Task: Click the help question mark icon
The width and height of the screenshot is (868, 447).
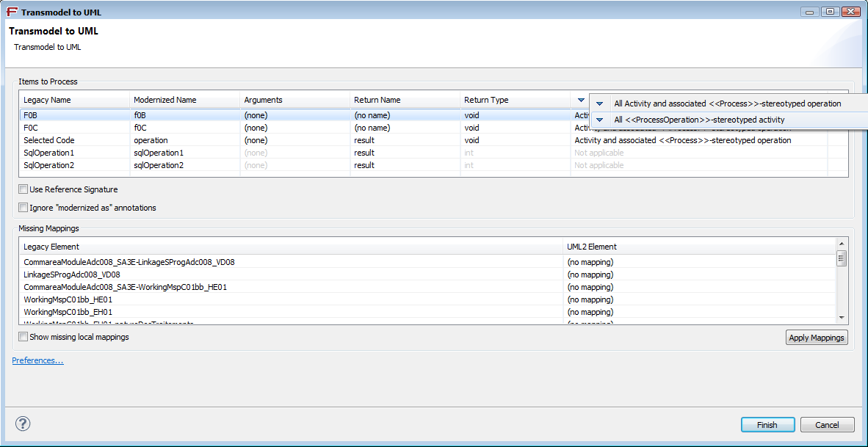Action: (x=23, y=424)
